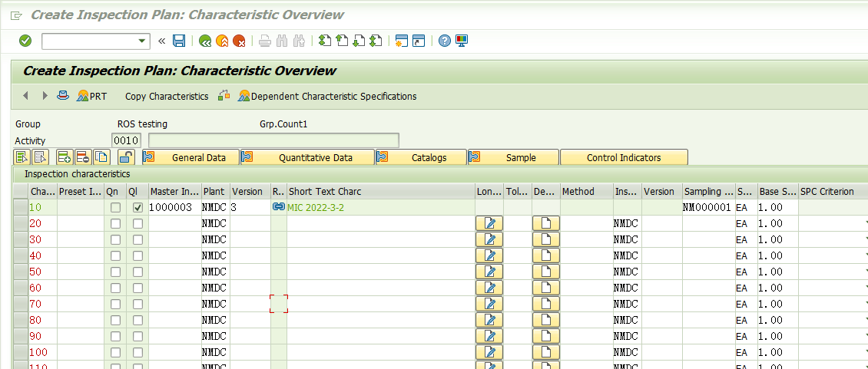Click the green Enter checkmark icon
This screenshot has height=369, width=868.
(x=25, y=41)
